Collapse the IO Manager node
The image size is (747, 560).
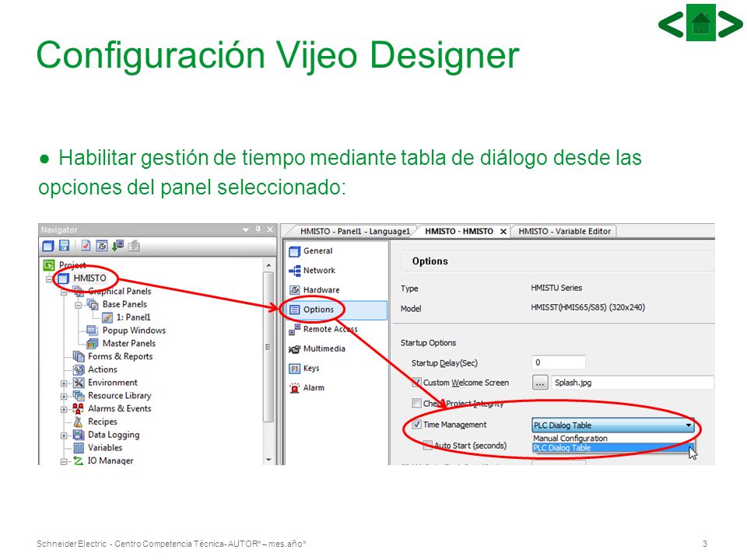64,461
